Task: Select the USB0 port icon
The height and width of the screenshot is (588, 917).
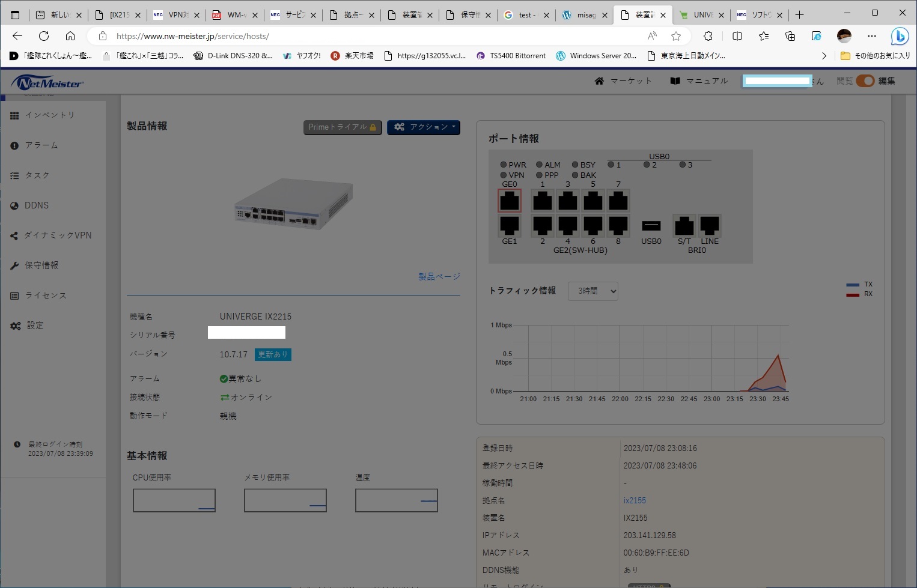Action: (x=651, y=226)
